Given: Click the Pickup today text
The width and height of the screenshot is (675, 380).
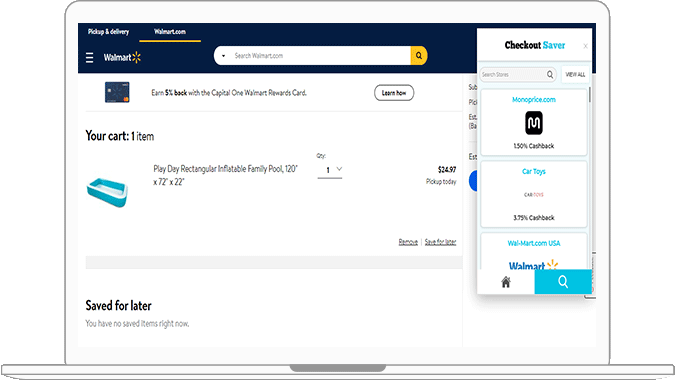Looking at the screenshot, I should point(441,182).
